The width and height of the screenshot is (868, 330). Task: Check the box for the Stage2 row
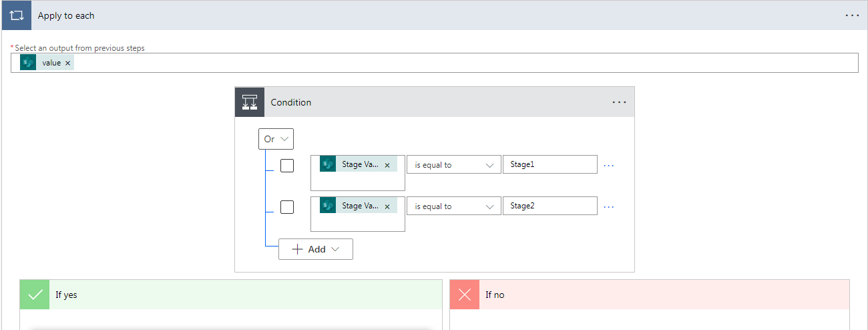(287, 206)
